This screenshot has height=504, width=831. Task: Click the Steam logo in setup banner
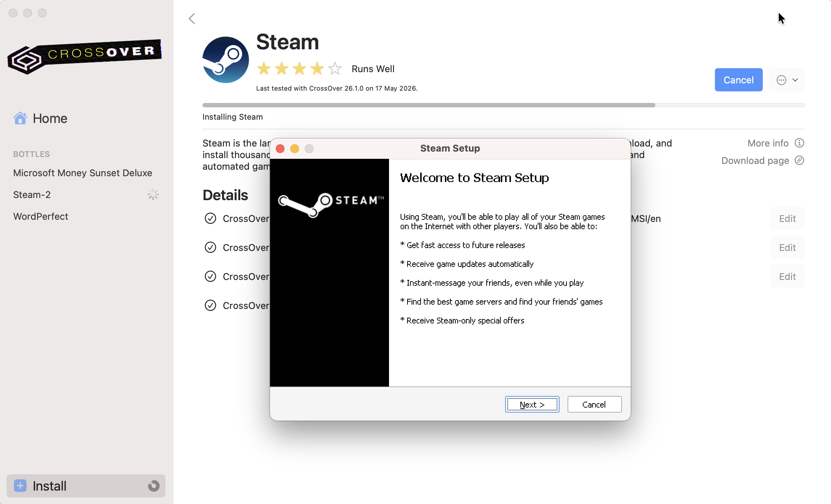click(x=331, y=205)
